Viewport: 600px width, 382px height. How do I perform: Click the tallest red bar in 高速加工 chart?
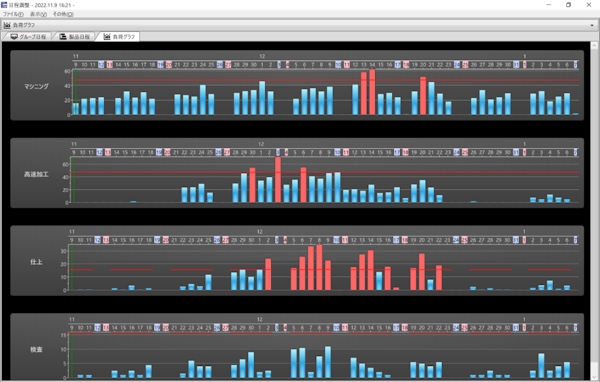coord(278,180)
